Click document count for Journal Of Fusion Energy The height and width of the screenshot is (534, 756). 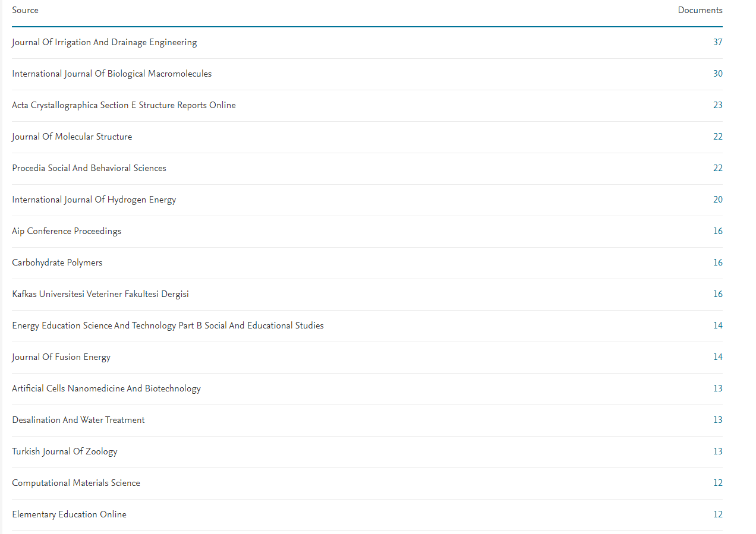point(717,357)
